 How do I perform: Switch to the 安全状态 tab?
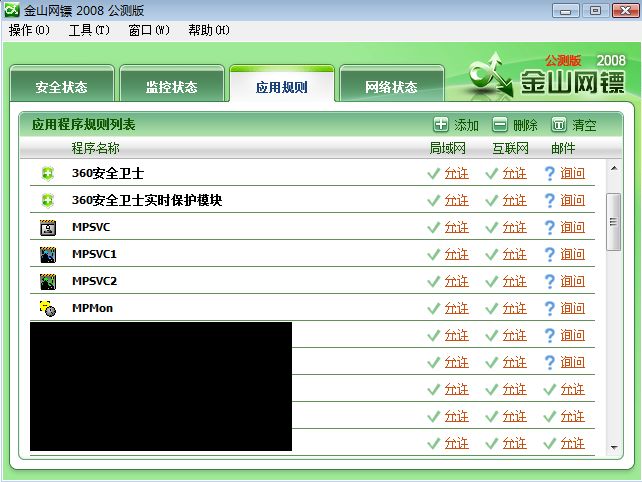62,84
